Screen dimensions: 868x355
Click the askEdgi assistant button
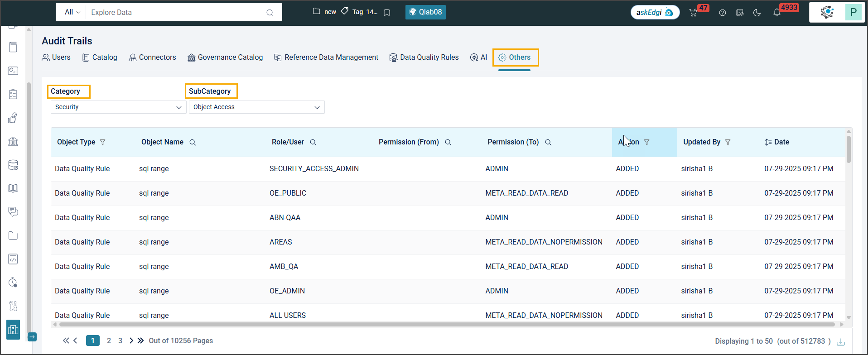[655, 12]
